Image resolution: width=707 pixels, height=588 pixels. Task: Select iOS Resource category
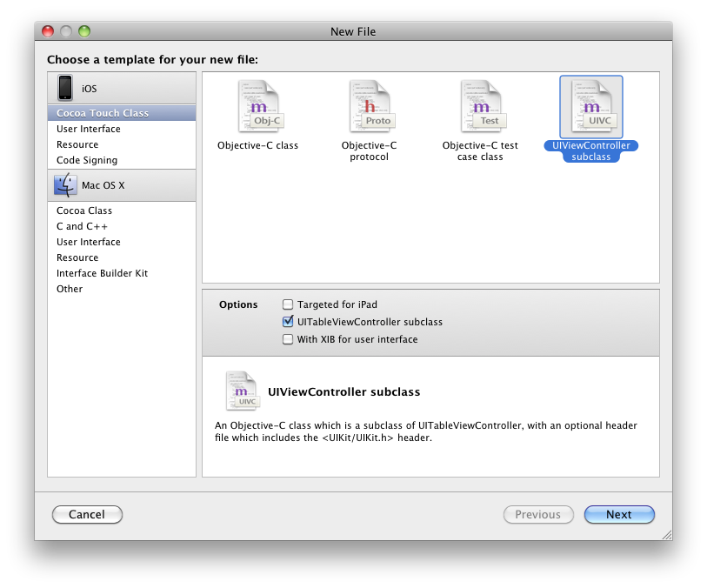click(x=122, y=144)
